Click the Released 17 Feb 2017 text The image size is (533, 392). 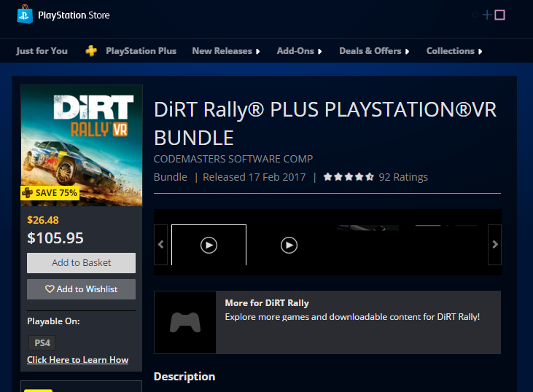click(254, 177)
